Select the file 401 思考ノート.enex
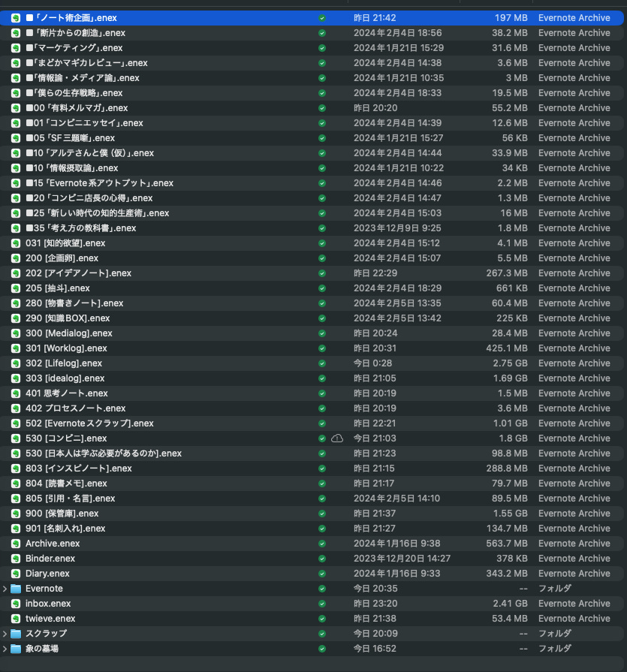The image size is (627, 672). tap(66, 393)
